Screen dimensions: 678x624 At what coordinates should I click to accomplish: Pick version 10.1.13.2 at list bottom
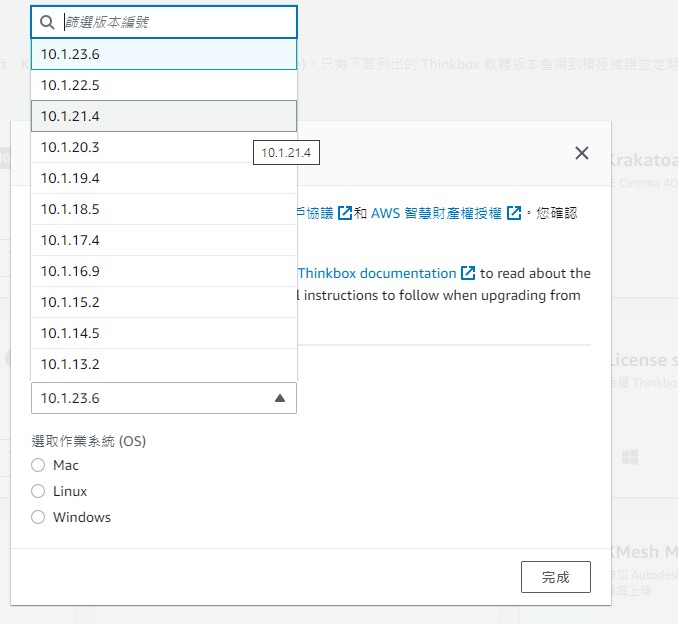(164, 364)
